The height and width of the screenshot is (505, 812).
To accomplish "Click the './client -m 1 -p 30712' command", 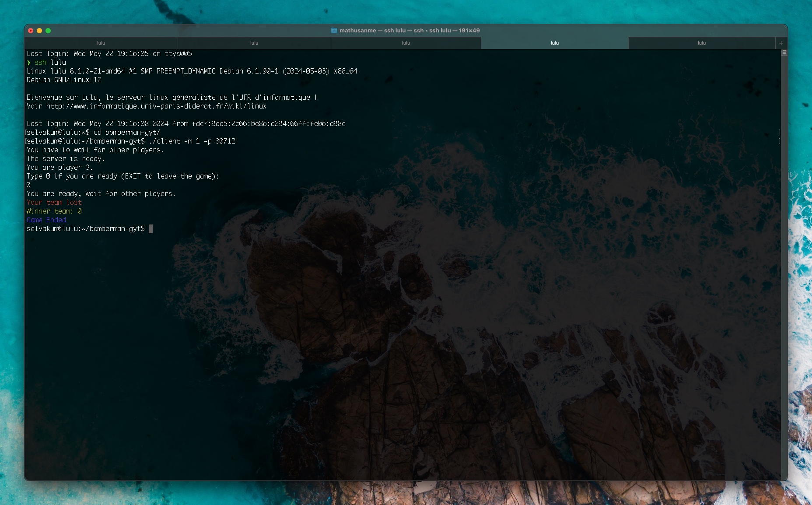I will (192, 141).
